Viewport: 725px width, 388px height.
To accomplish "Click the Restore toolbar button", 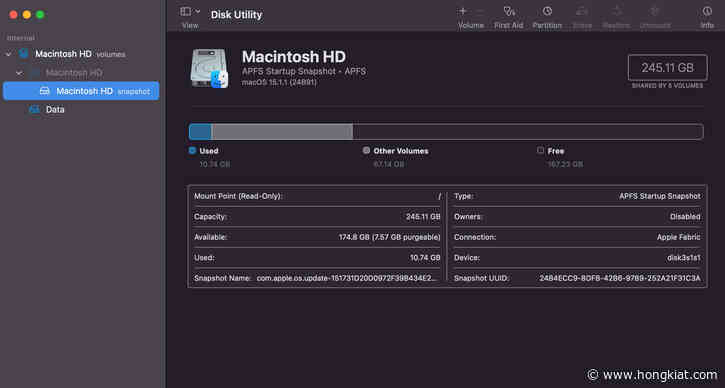I will [616, 17].
